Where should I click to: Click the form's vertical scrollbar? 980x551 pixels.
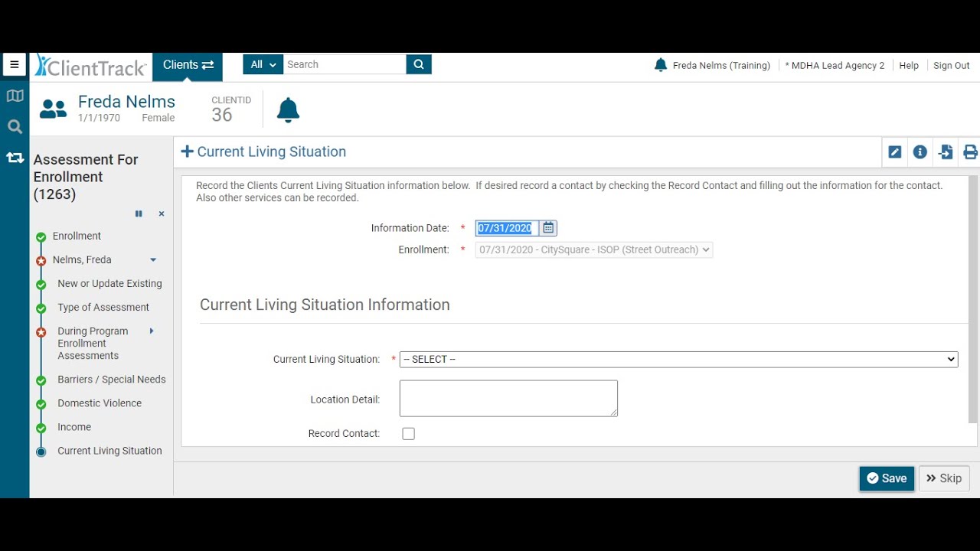click(x=973, y=298)
